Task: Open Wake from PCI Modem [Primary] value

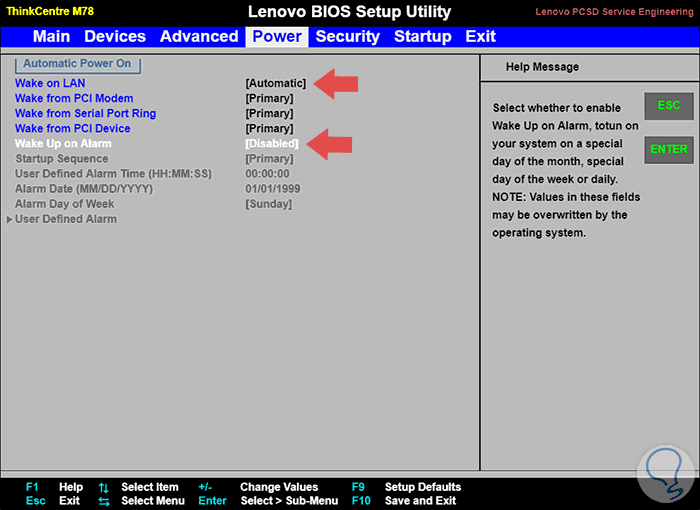Action: 269,98
